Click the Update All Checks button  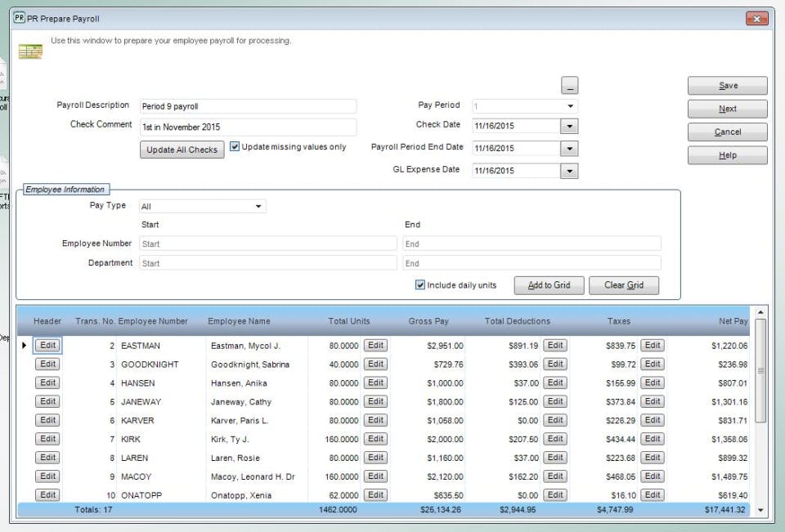coord(182,150)
